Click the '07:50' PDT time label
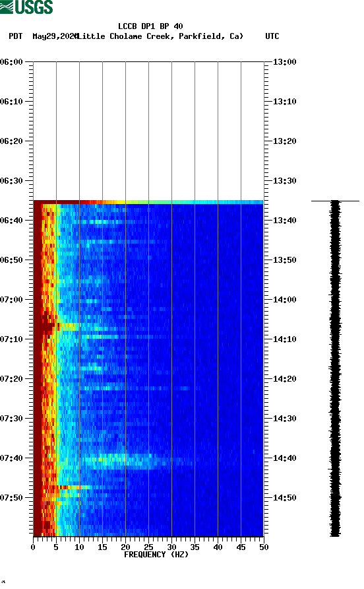Screen dimensions: 364x589 tap(12, 498)
